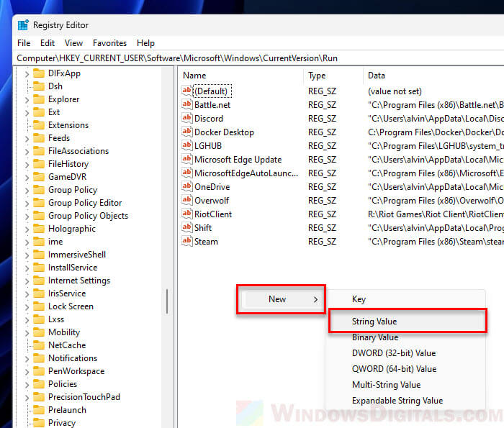
Task: Choose DWORD (32-bit) Value
Action: [x=405, y=353]
